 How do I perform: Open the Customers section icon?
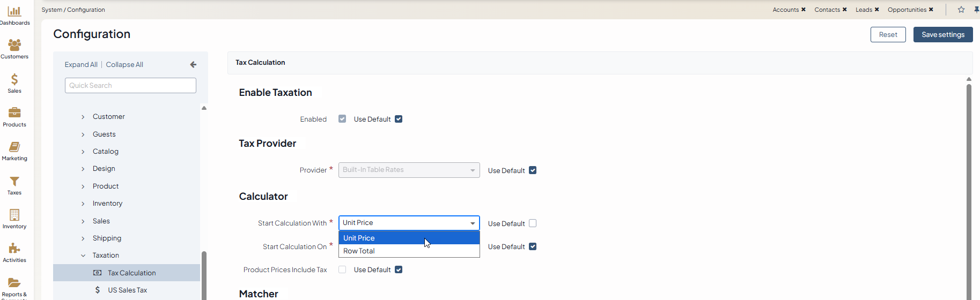point(14,45)
